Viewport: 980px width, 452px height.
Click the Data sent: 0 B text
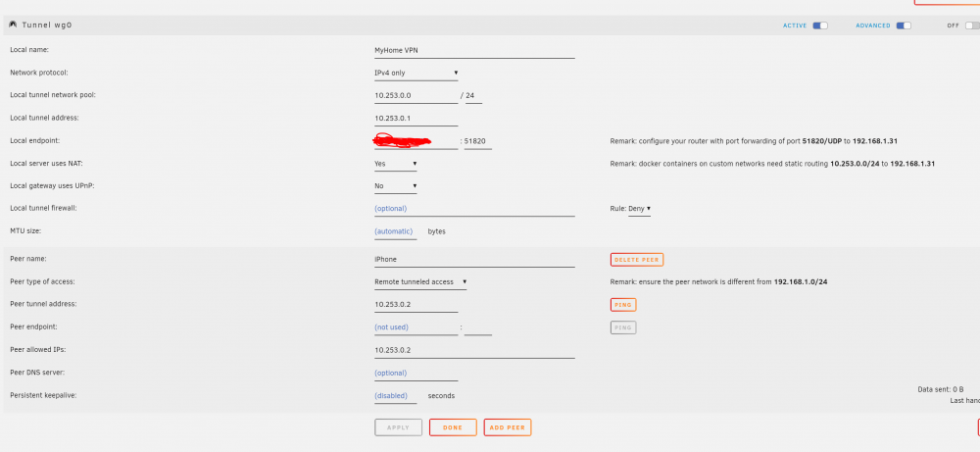941,389
